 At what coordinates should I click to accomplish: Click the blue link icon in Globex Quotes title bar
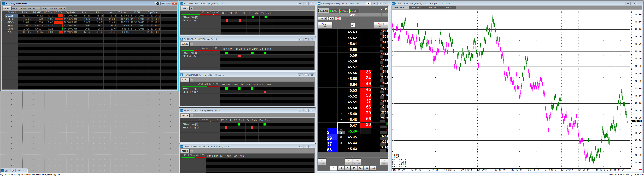point(157,3)
